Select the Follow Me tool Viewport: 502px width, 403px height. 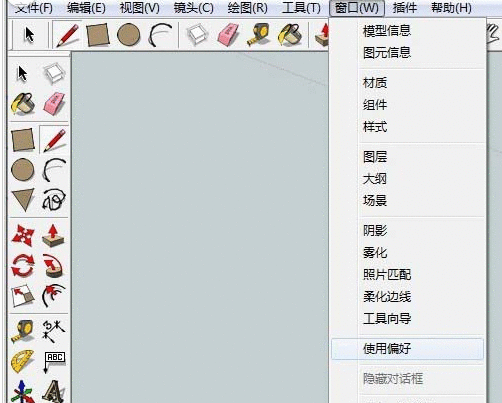53,266
